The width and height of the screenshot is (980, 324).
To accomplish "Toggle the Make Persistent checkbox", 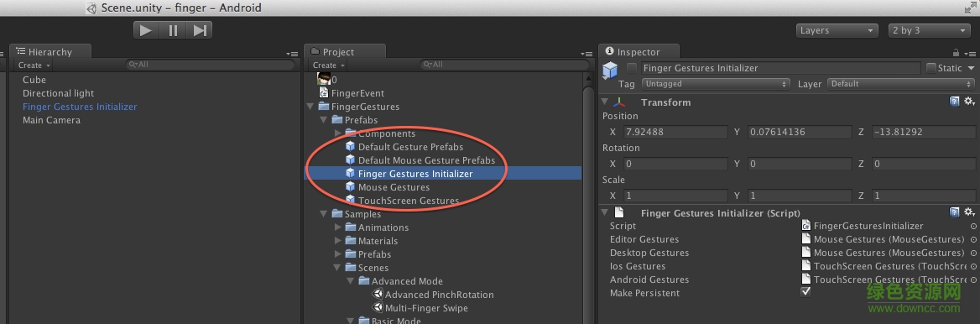I will 805,292.
